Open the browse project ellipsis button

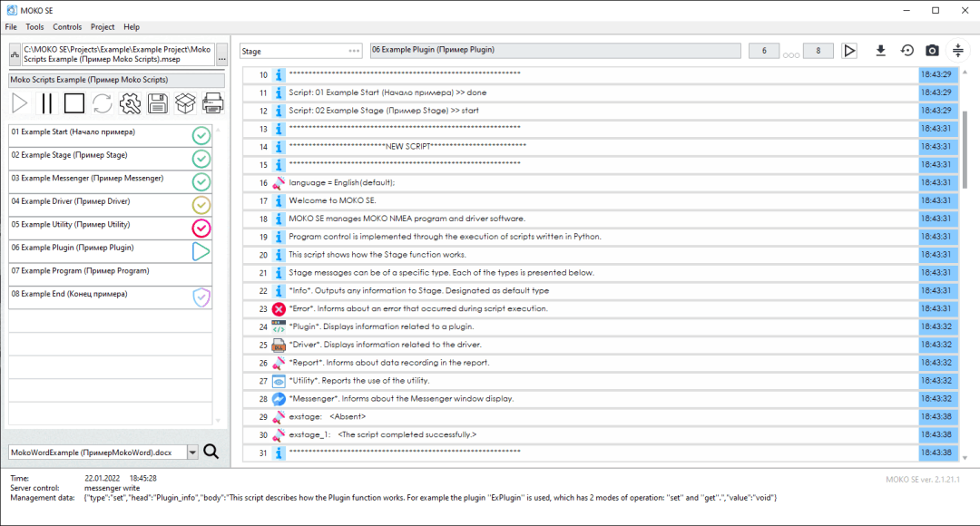pos(222,54)
